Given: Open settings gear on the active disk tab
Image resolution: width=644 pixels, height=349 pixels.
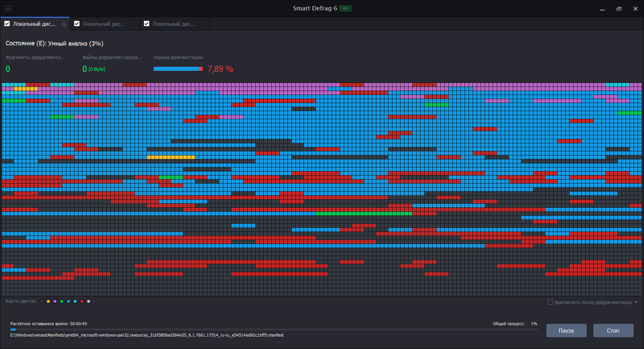Looking at the screenshot, I should [64, 24].
